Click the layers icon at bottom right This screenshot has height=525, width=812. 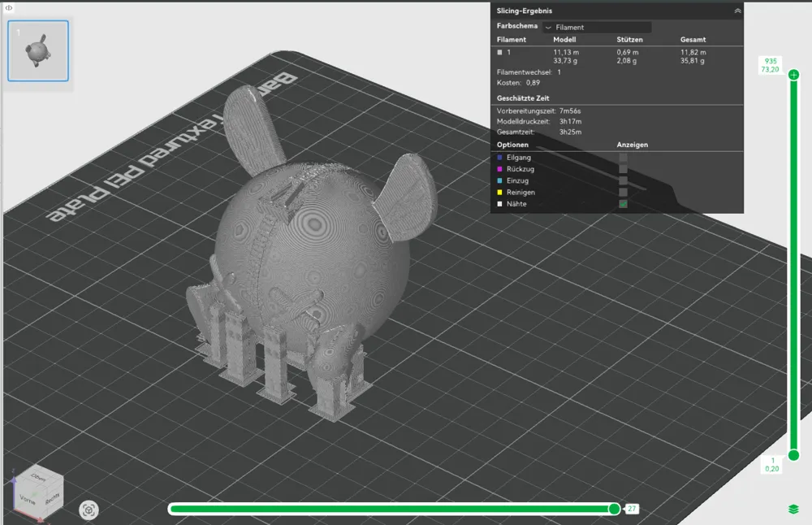pos(793,510)
